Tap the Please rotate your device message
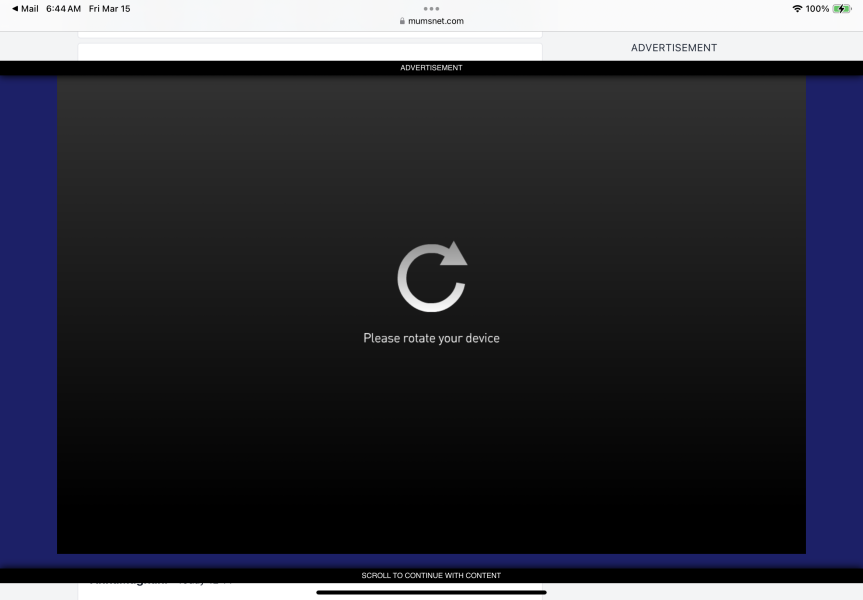Image resolution: width=863 pixels, height=600 pixels. coord(431,338)
